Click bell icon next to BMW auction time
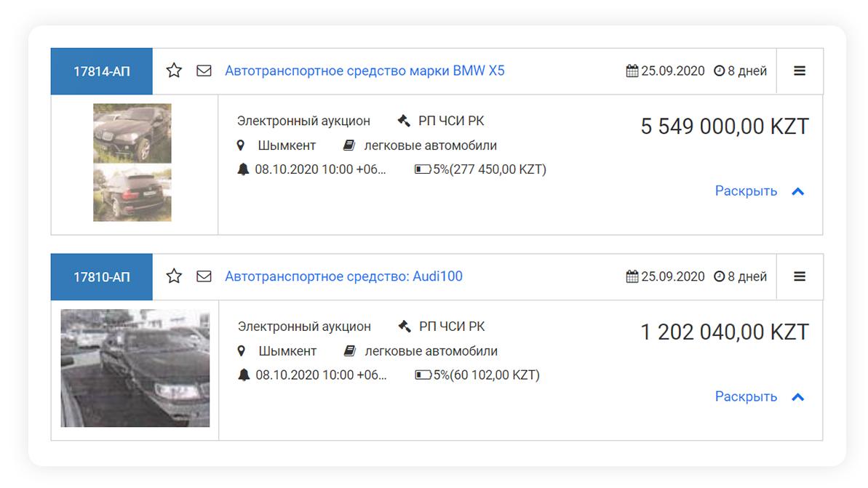This screenshot has width=868, height=488. tap(243, 169)
